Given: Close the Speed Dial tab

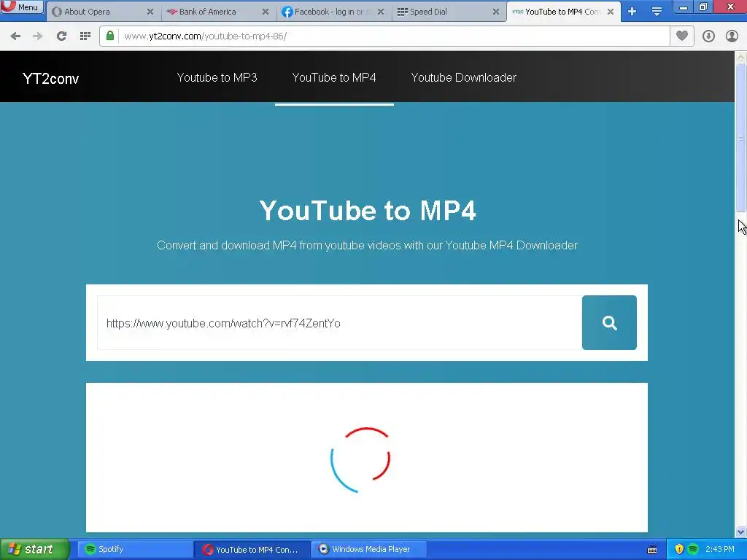Looking at the screenshot, I should click(496, 12).
